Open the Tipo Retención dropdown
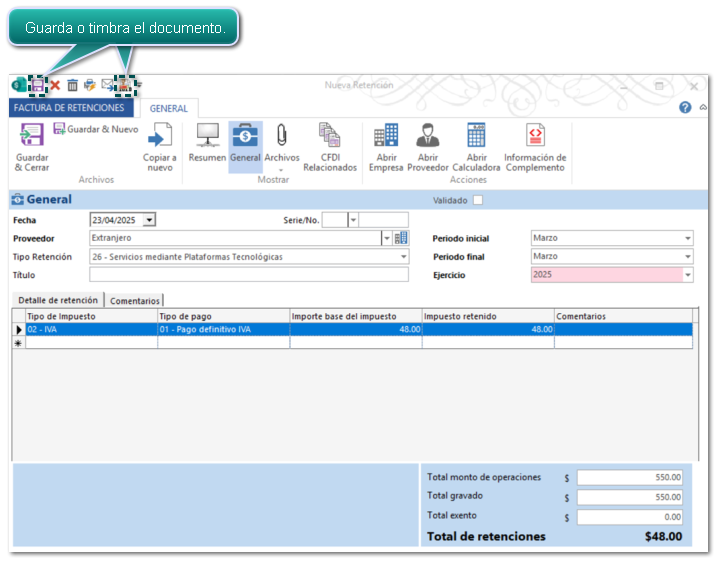 [x=403, y=257]
